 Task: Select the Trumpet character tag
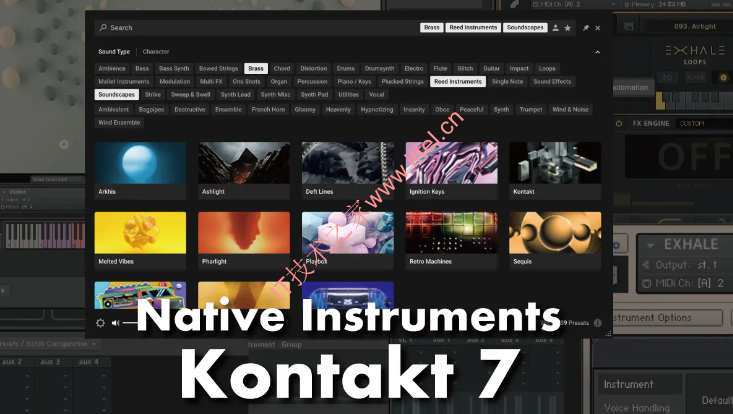click(x=531, y=109)
